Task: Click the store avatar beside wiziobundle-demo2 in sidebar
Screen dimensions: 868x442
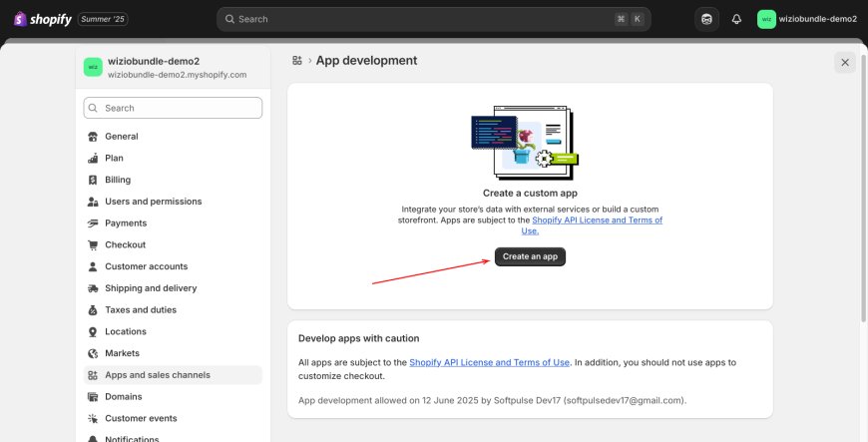Action: pyautogui.click(x=93, y=67)
